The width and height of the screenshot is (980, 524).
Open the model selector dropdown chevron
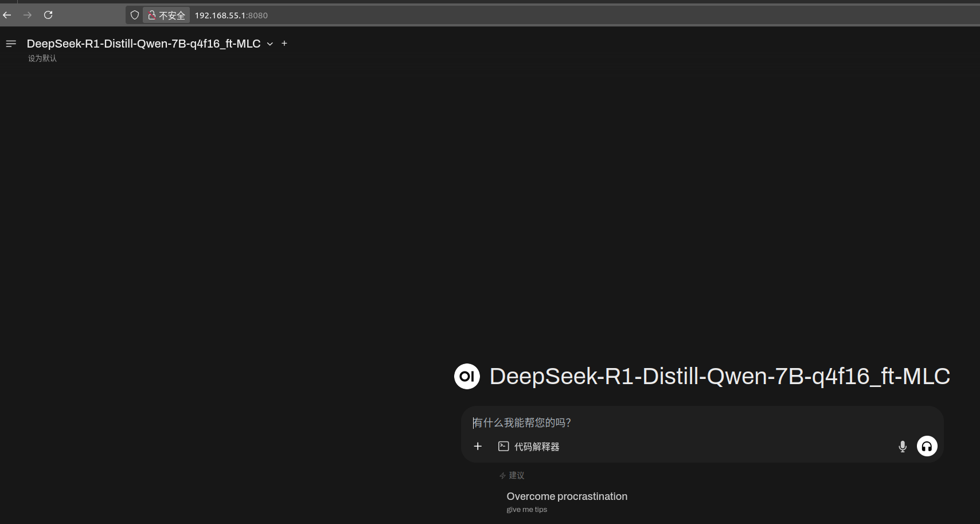(x=270, y=44)
